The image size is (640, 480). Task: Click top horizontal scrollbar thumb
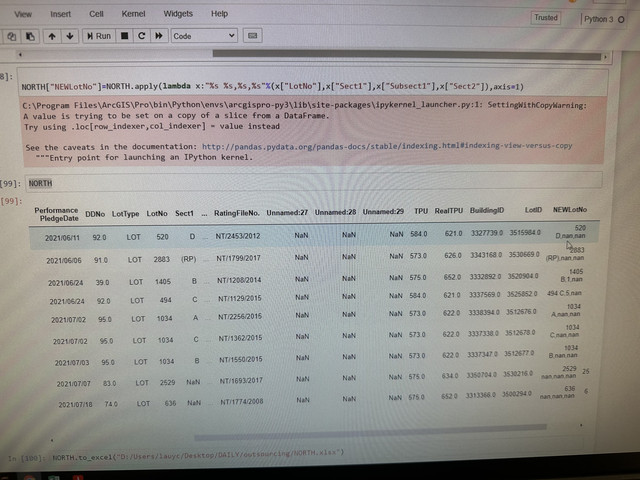click(407, 55)
